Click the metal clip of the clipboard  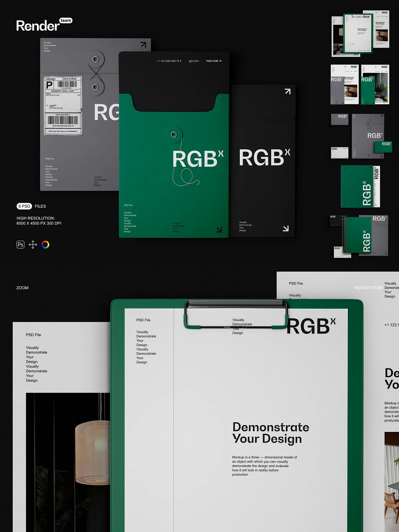pyautogui.click(x=235, y=303)
